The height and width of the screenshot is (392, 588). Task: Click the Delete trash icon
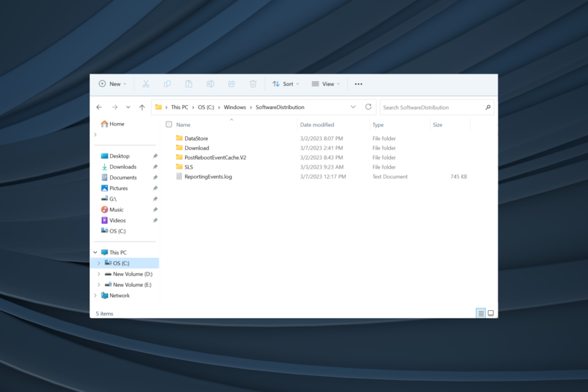click(253, 84)
